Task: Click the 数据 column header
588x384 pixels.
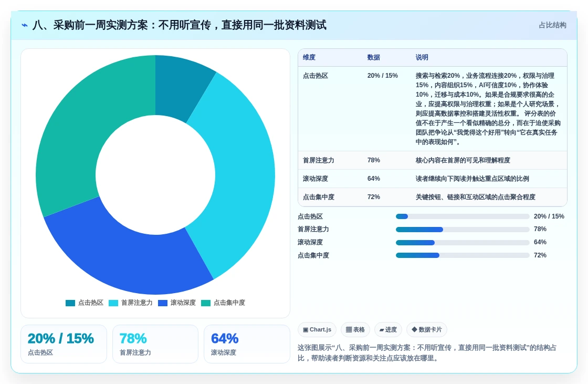Action: click(x=373, y=57)
